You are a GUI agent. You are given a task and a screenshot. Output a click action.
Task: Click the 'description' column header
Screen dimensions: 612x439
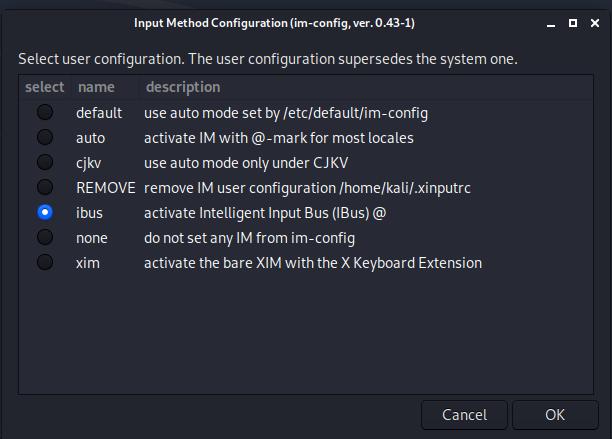[x=182, y=88]
